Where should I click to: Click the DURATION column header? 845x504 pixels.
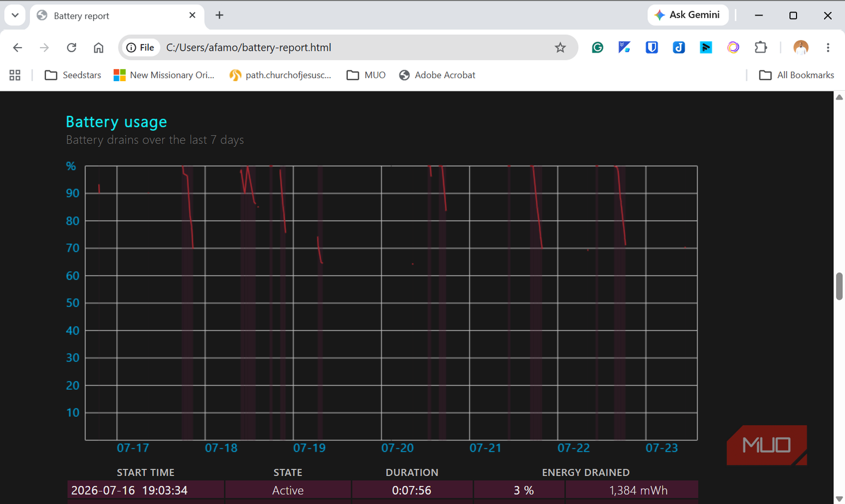[x=412, y=472]
